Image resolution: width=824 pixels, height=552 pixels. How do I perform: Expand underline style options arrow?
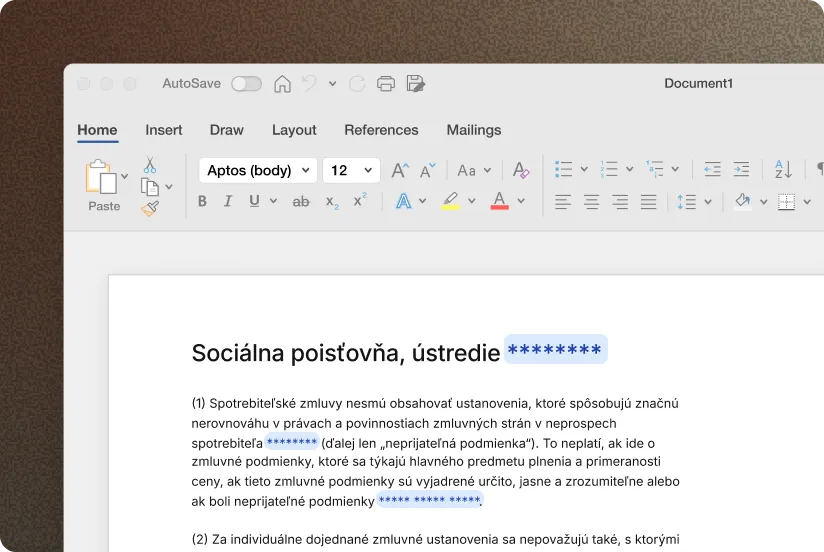[x=273, y=201]
